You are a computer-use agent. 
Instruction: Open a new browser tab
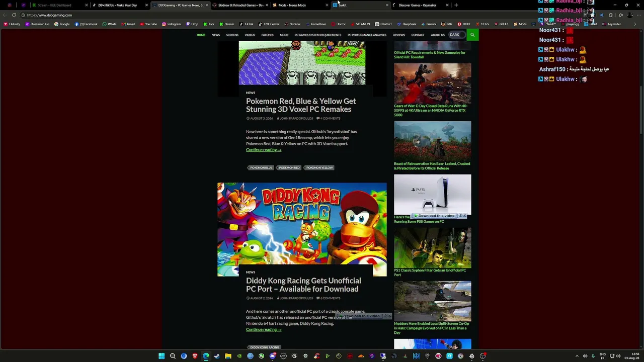(456, 5)
